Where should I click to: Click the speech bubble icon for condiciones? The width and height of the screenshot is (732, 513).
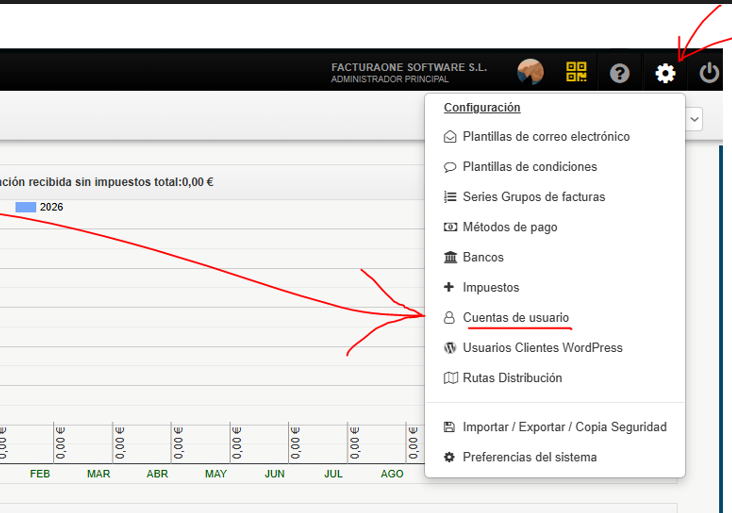coord(450,167)
